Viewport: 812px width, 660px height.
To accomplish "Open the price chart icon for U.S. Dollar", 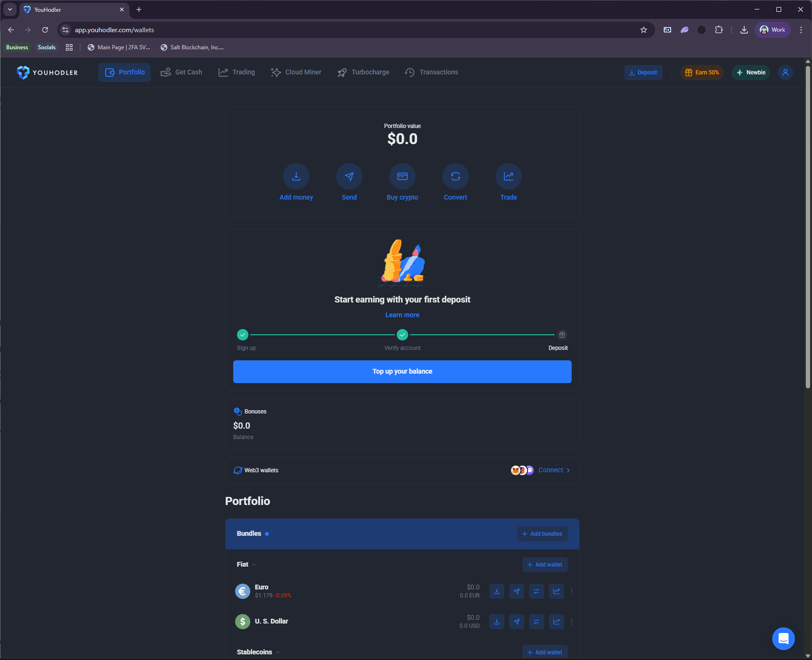I will tap(556, 621).
